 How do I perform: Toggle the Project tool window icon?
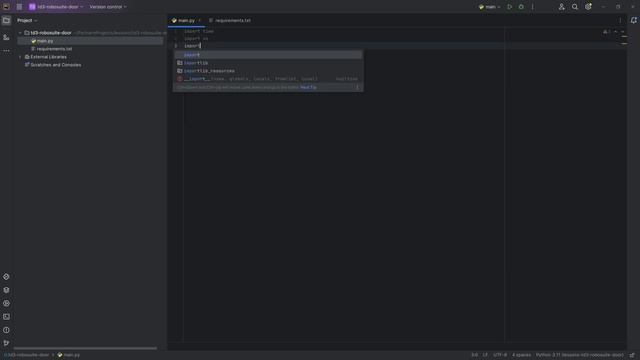pyautogui.click(x=6, y=20)
